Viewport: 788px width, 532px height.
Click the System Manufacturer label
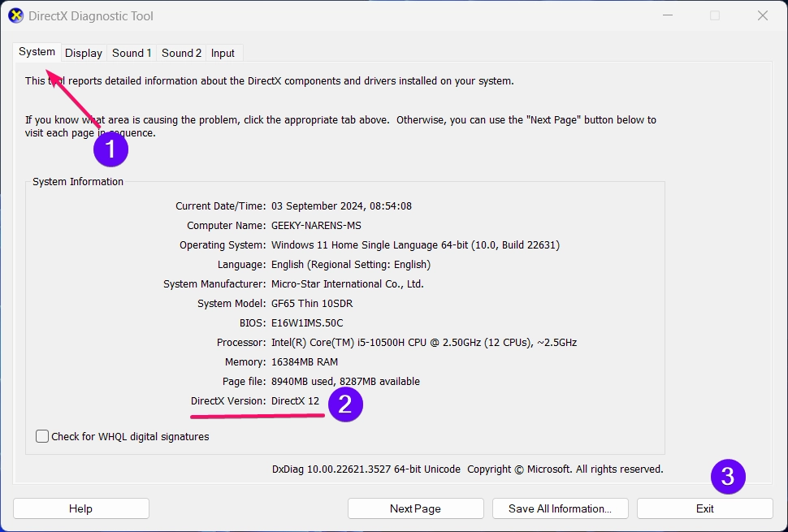coord(214,283)
